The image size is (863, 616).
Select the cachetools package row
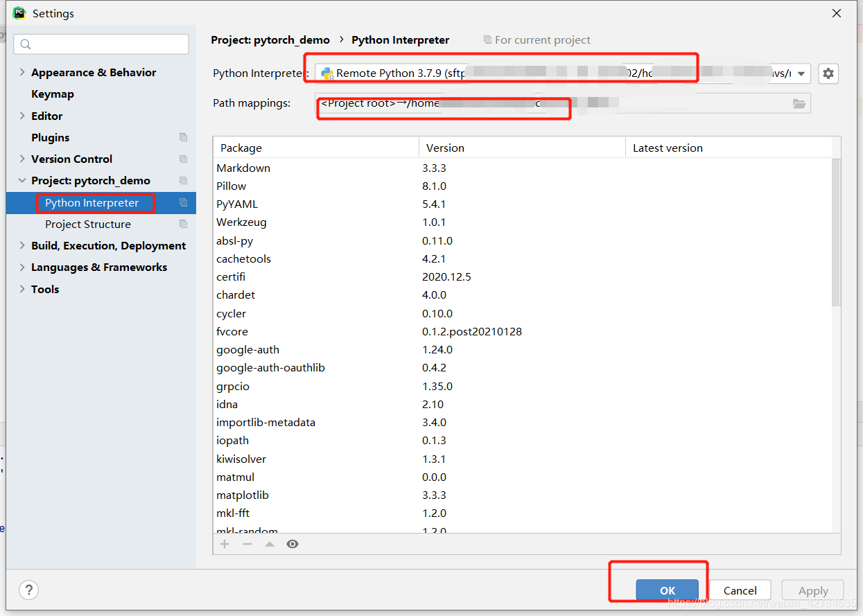523,258
